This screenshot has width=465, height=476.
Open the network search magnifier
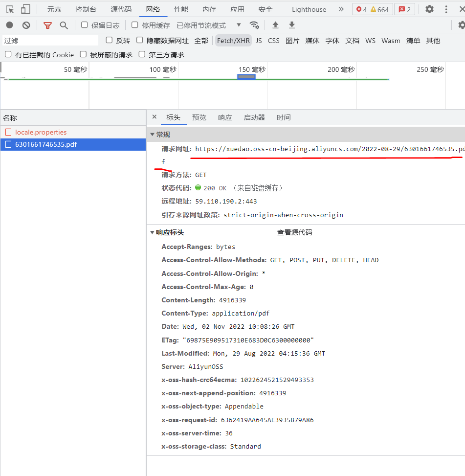[x=64, y=25]
